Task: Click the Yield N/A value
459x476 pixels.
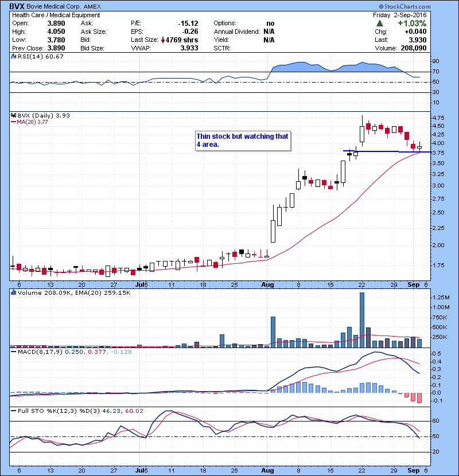Action: pos(269,40)
